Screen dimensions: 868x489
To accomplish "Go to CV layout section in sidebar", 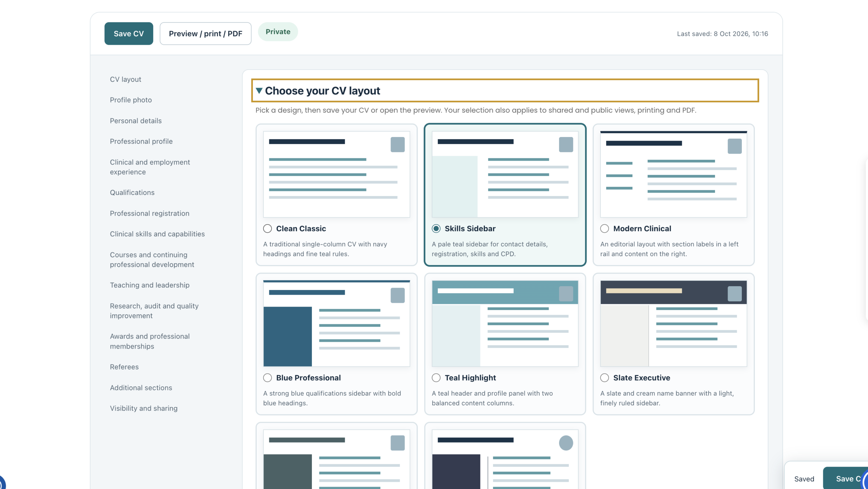I will [x=125, y=79].
